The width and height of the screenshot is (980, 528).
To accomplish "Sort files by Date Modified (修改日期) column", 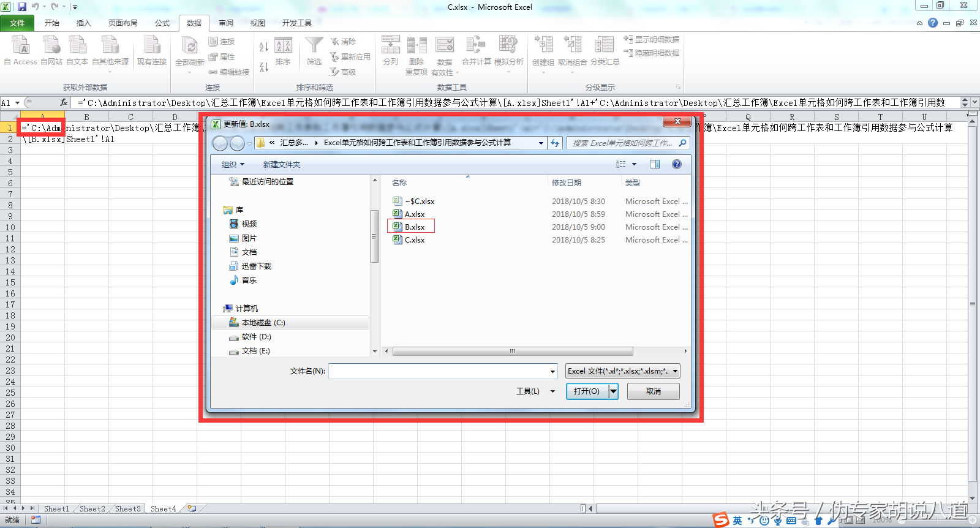I will point(567,183).
